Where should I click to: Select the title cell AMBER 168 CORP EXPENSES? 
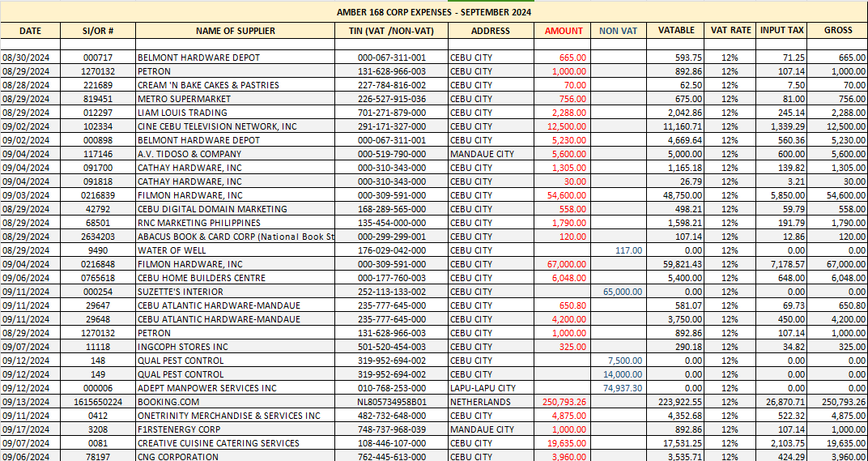point(434,12)
